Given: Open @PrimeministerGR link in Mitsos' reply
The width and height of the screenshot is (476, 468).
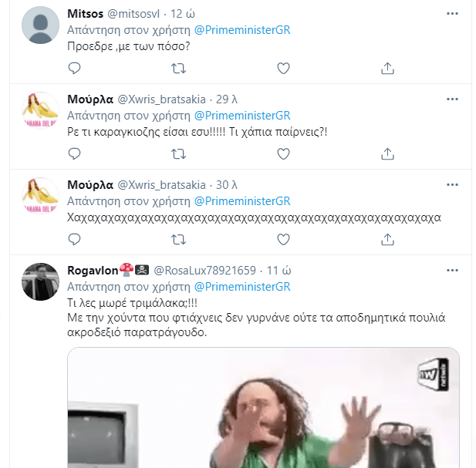Looking at the screenshot, I should click(242, 30).
